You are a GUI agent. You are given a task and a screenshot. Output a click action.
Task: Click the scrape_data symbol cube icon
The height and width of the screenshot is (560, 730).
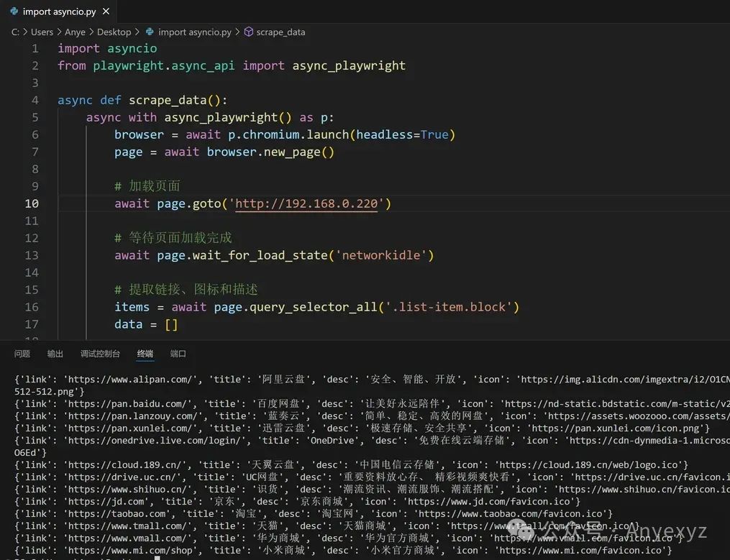pyautogui.click(x=249, y=32)
